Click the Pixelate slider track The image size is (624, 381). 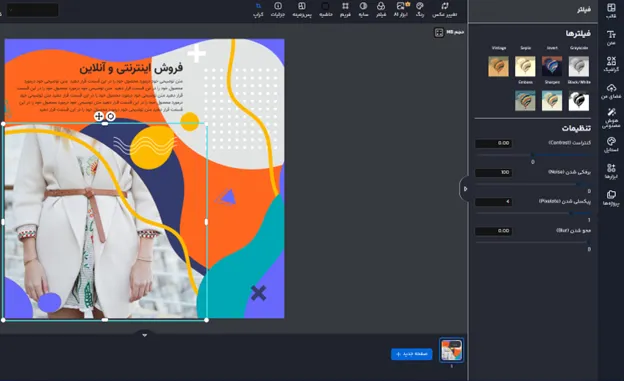pos(533,213)
